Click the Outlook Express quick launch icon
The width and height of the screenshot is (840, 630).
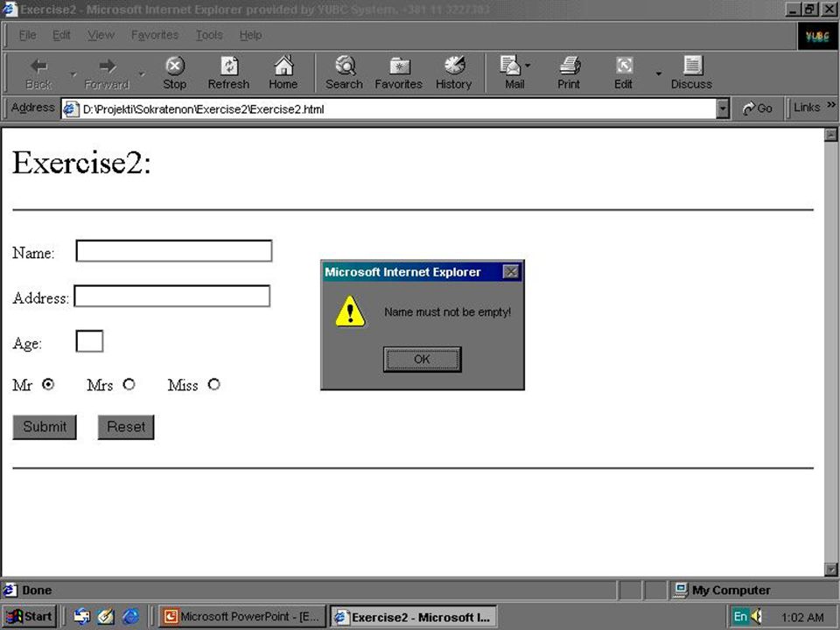(x=81, y=617)
